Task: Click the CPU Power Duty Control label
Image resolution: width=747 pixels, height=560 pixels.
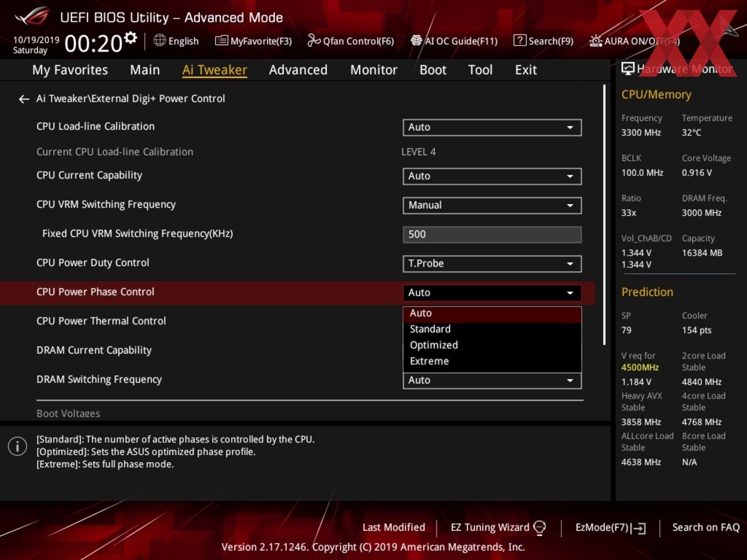Action: (93, 263)
